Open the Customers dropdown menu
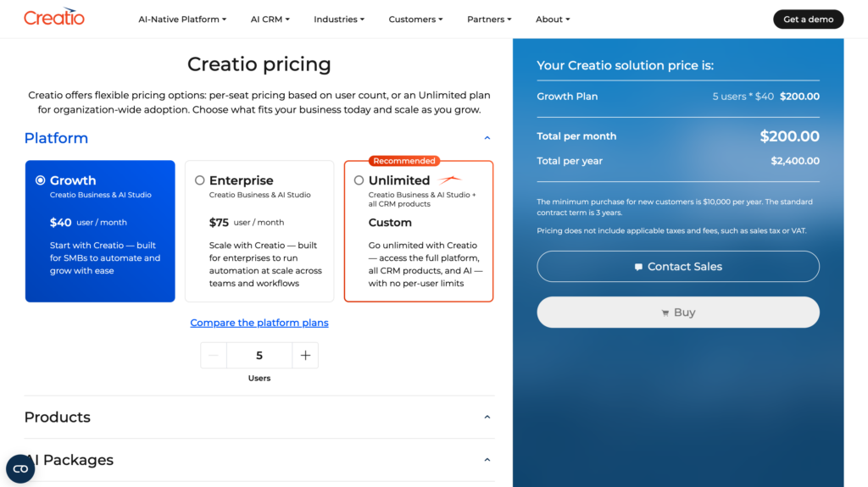The width and height of the screenshot is (868, 487). (415, 19)
